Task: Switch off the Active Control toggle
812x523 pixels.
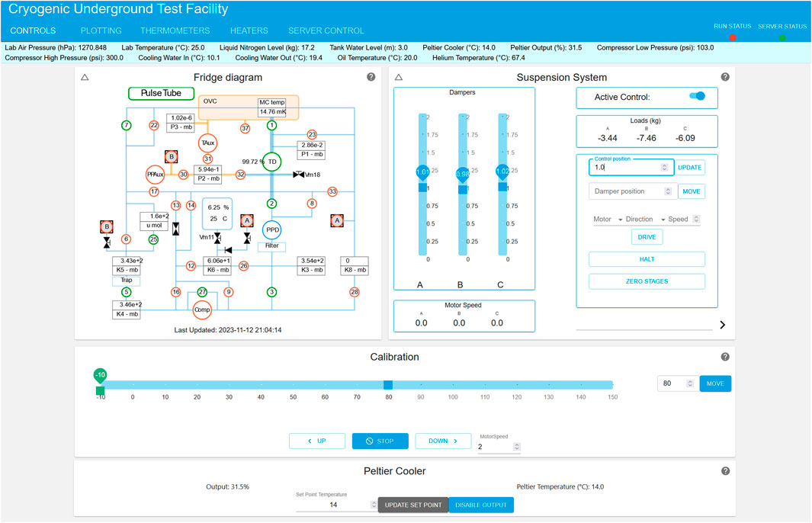Action: tap(697, 96)
